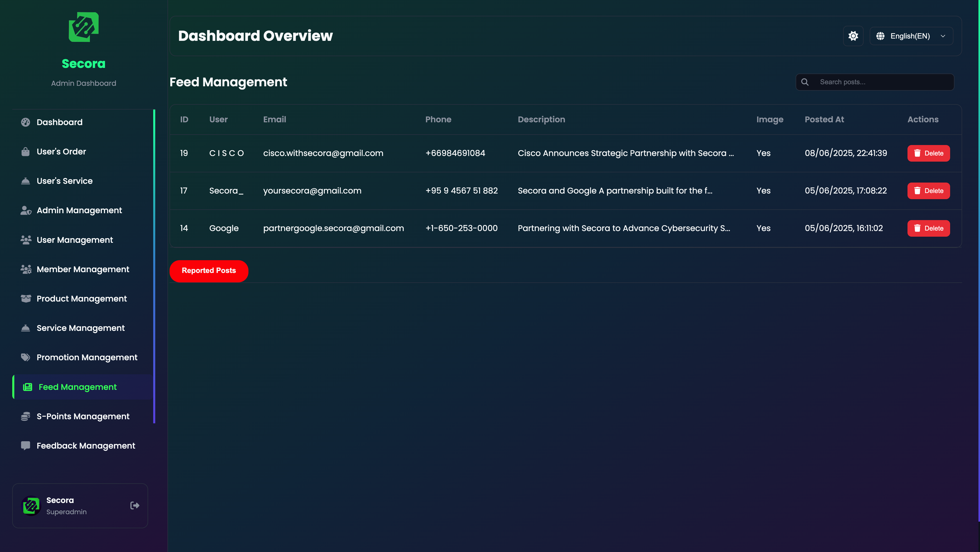Screen dimensions: 980x552
Task: Click the globe icon in language selector
Action: (880, 36)
